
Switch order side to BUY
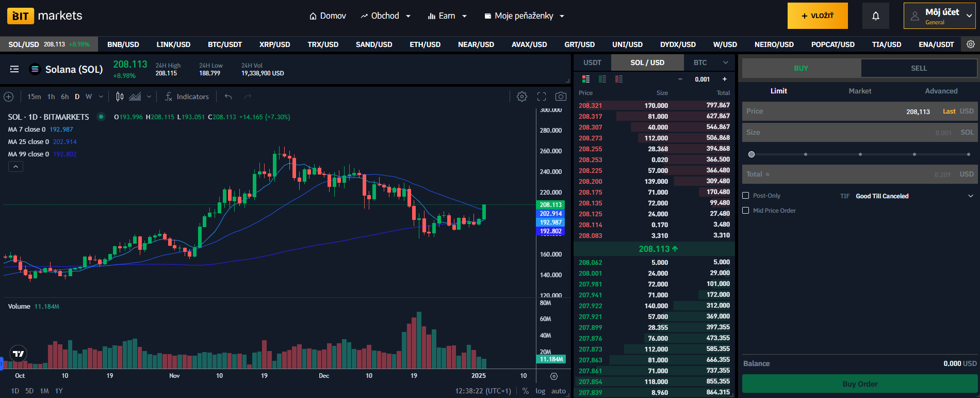point(801,68)
